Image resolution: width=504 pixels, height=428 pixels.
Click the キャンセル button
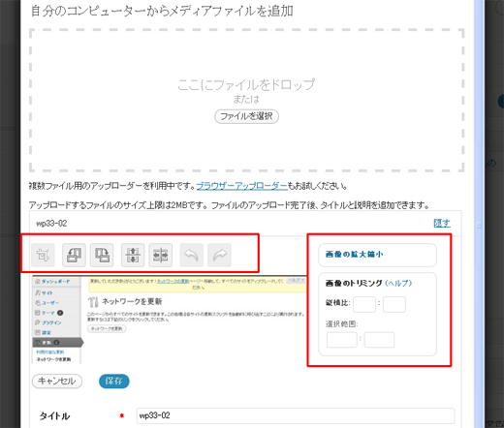tap(57, 381)
